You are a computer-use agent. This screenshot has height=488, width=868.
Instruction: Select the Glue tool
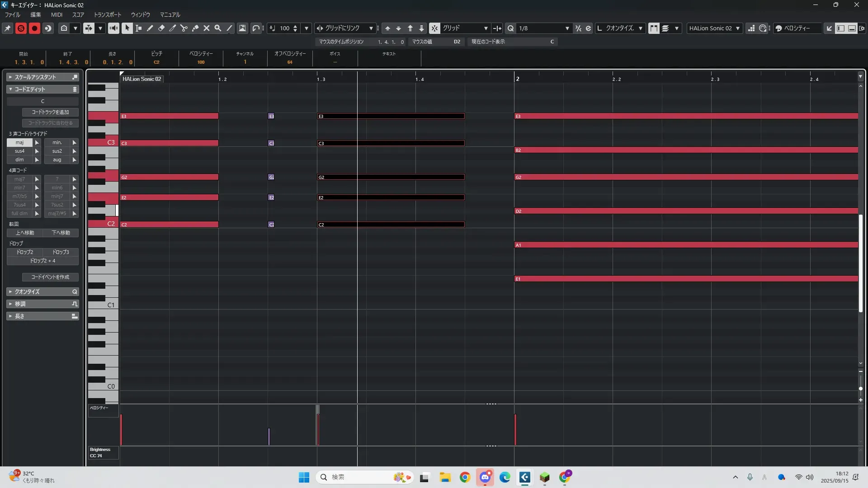click(195, 28)
